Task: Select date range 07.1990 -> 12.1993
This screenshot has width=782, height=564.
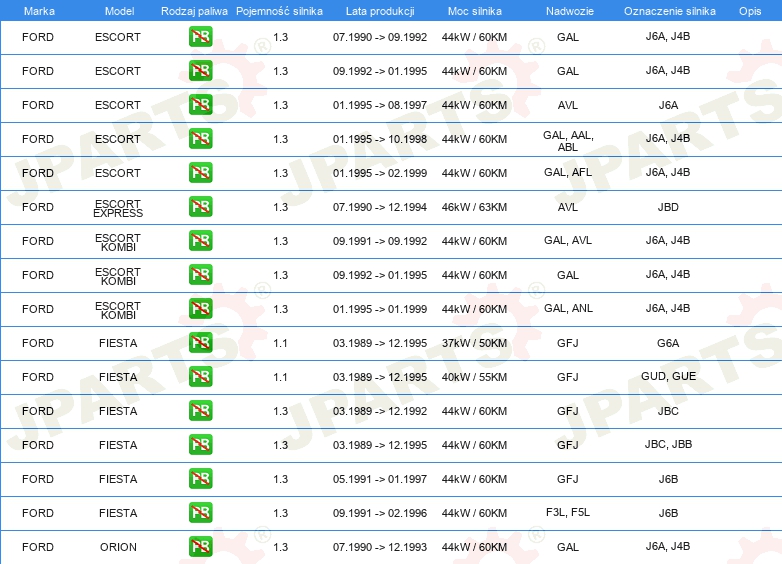Action: pyautogui.click(x=380, y=547)
